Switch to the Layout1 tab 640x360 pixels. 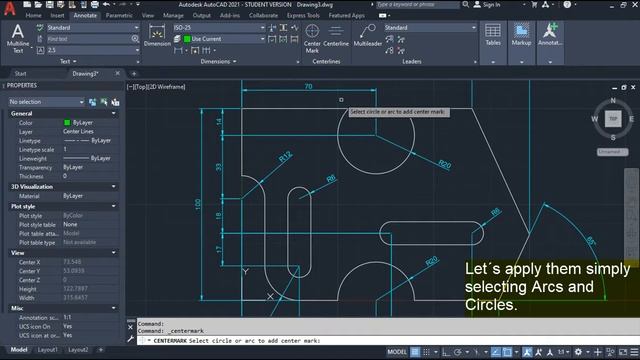tap(47, 350)
